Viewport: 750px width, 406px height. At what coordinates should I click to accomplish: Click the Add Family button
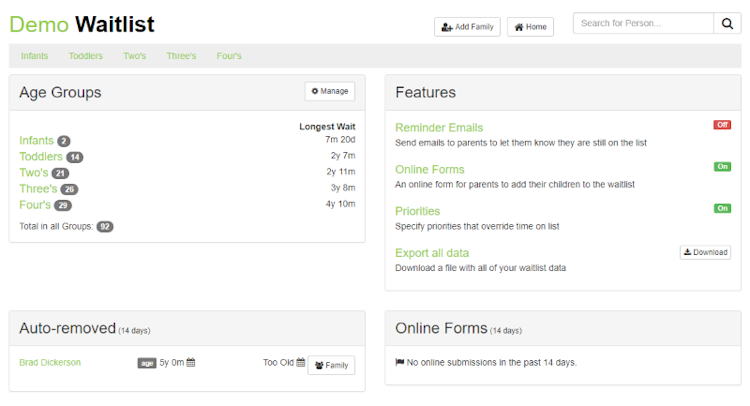pyautogui.click(x=467, y=27)
